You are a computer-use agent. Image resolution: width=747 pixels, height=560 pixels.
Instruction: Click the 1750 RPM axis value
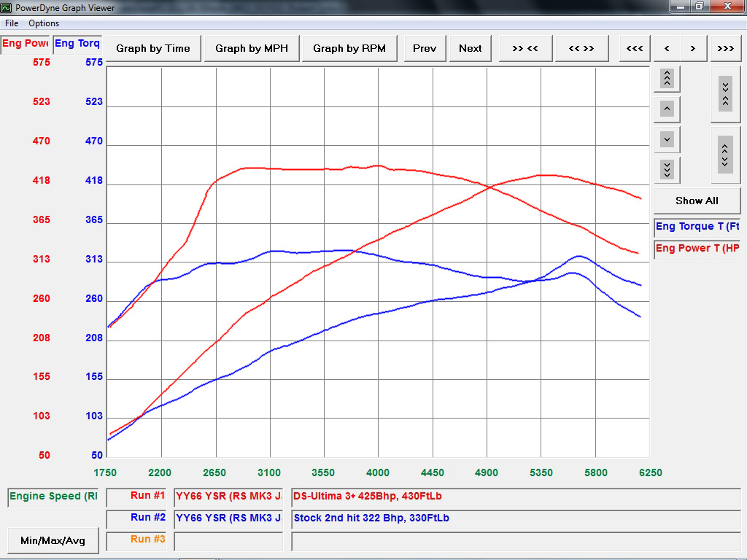[105, 472]
